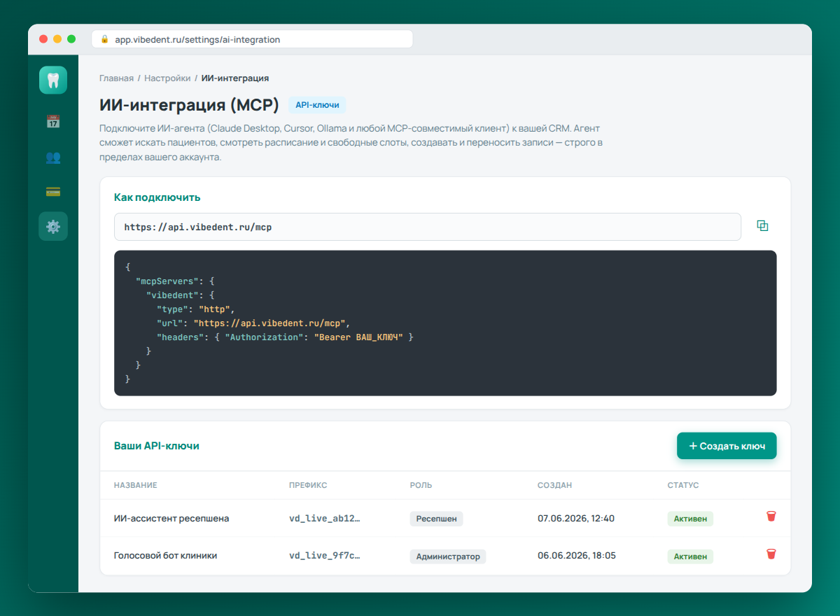Open the patients section icon
840x616 pixels.
(53, 157)
